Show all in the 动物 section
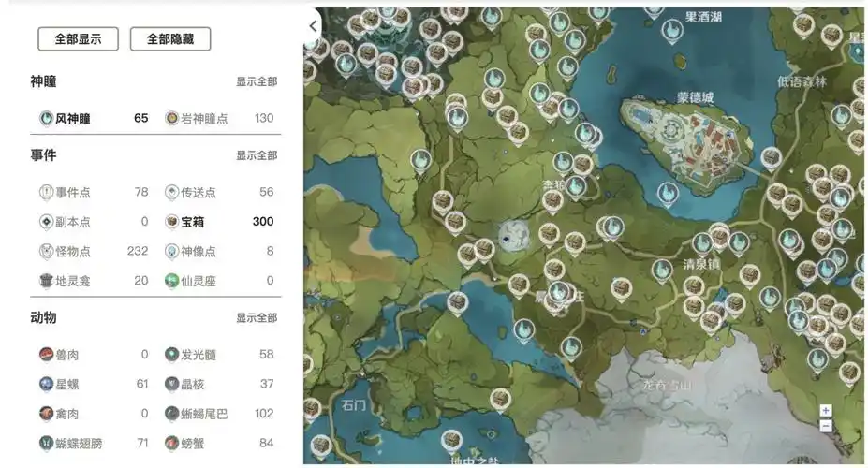The width and height of the screenshot is (868, 468). pyautogui.click(x=257, y=318)
